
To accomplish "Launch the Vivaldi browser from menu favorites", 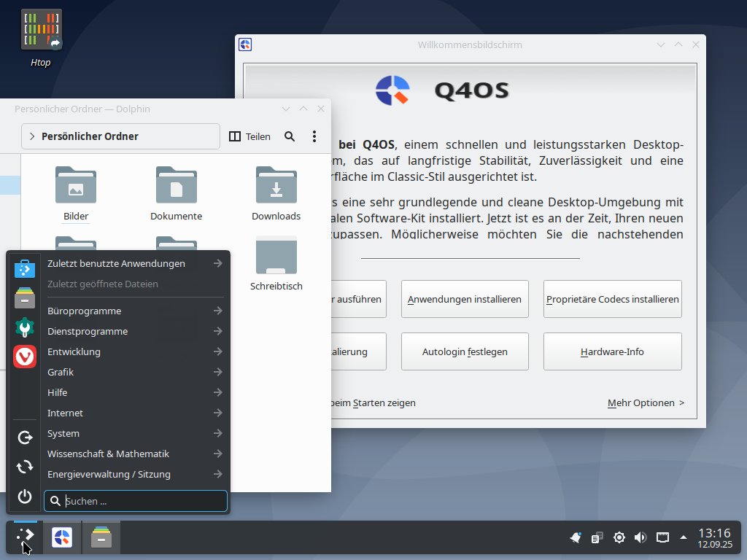I will [25, 357].
